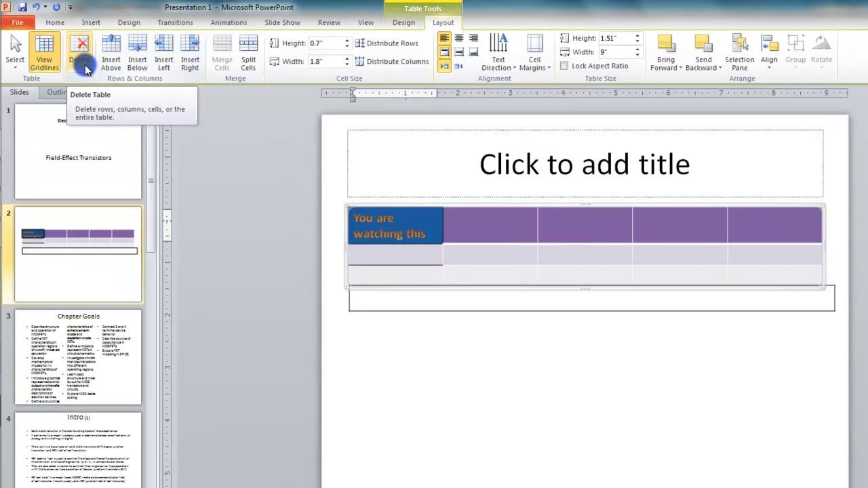
Task: Switch to the Insert tab
Action: coord(91,22)
